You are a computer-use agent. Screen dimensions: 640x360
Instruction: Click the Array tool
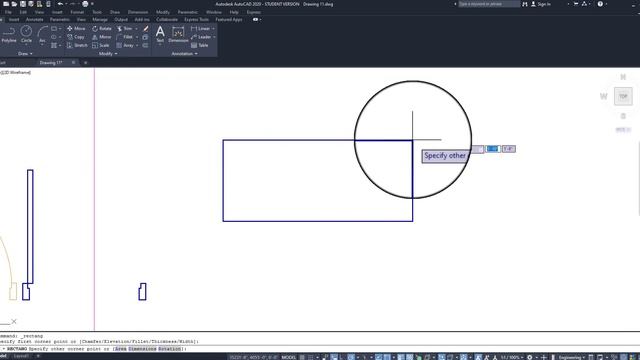(125, 45)
